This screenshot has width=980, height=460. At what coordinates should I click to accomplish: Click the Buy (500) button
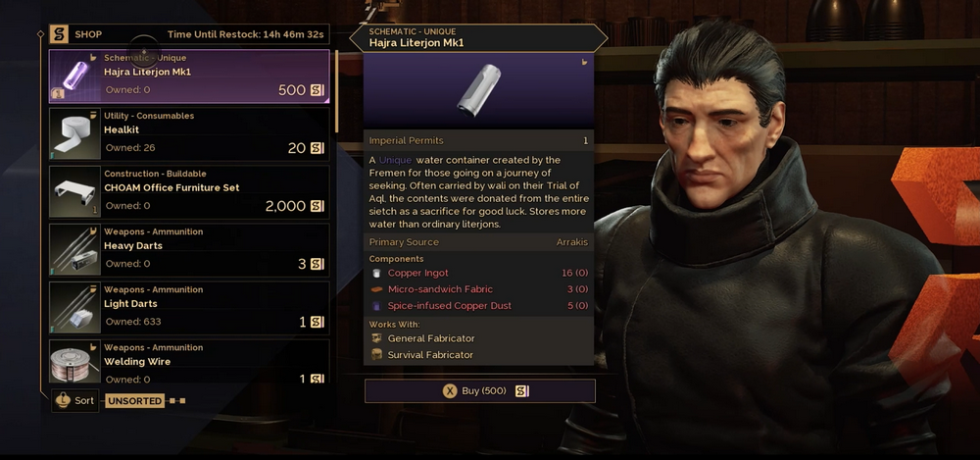click(x=480, y=391)
